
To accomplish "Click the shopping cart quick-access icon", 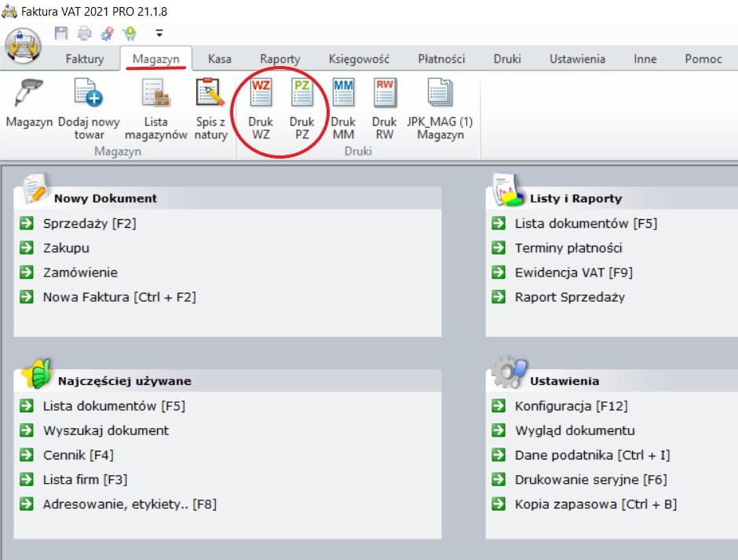I will (x=130, y=33).
